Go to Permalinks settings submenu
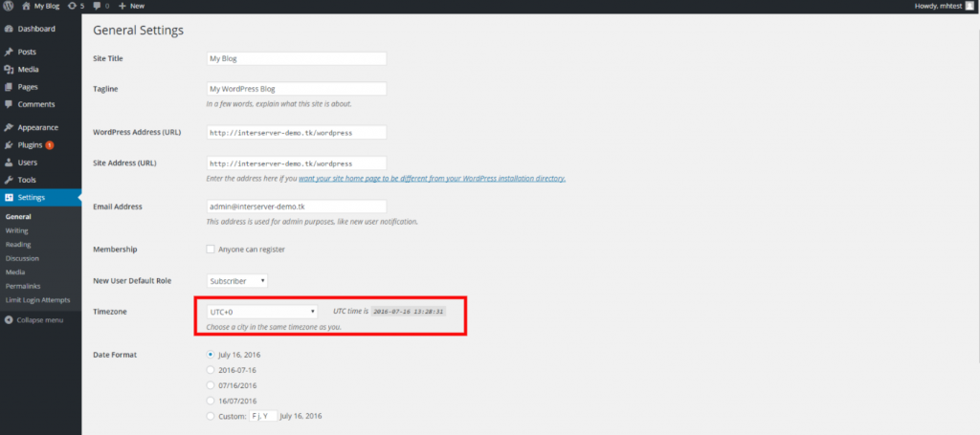Screen dimensions: 980x435 pyautogui.click(x=22, y=286)
